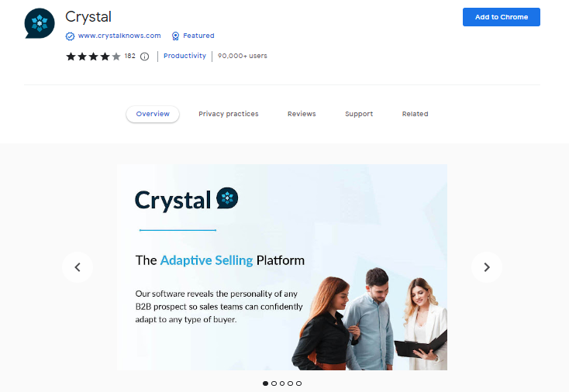Viewport: 569px width, 392px height.
Task: Click the Add to Chrome button
Action: (x=501, y=17)
